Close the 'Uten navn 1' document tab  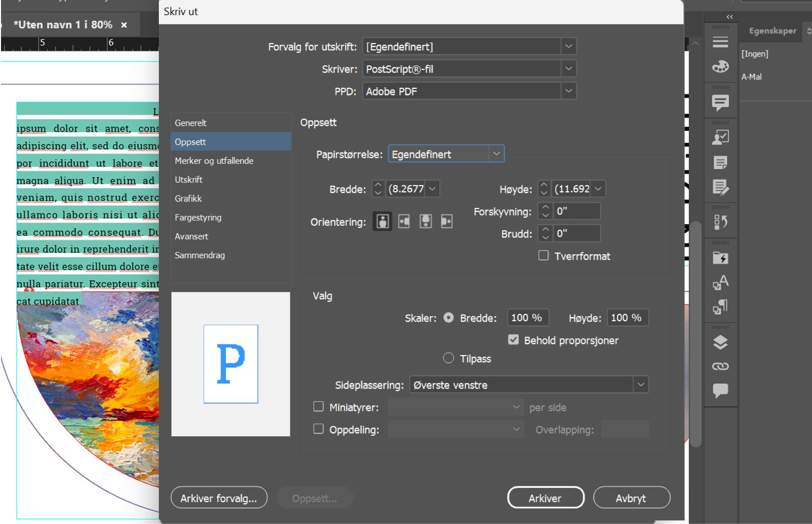[x=124, y=25]
